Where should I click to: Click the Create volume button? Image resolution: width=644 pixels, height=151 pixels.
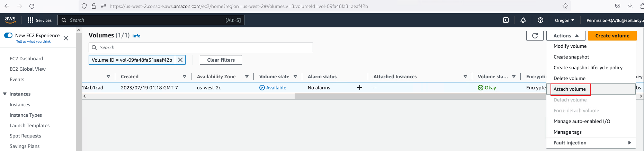point(612,36)
